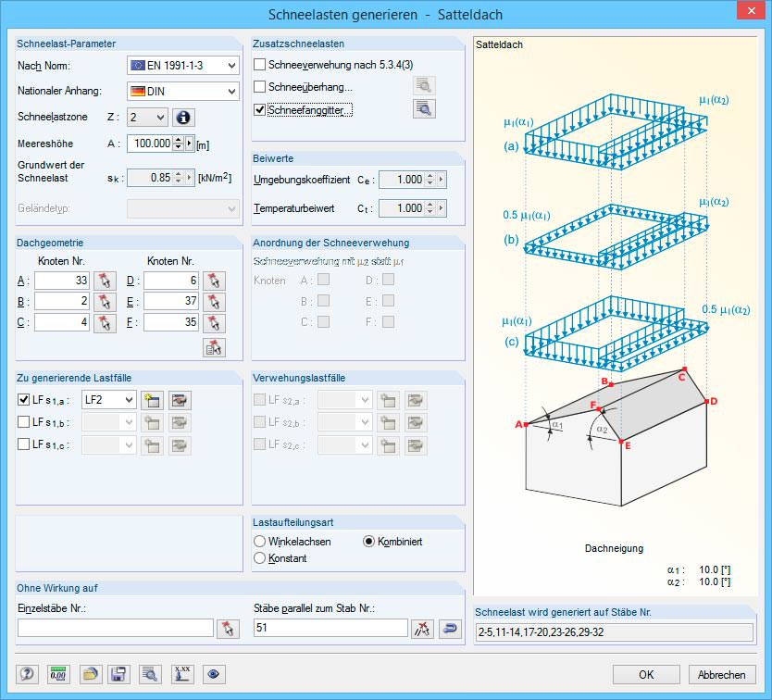Click the x.xx precision icon
Image resolution: width=772 pixels, height=700 pixels.
pos(182,674)
